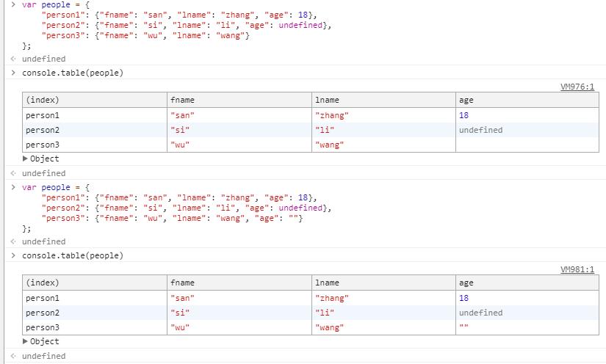
Task: Sort the VM976 table by fname header
Action: [239, 100]
